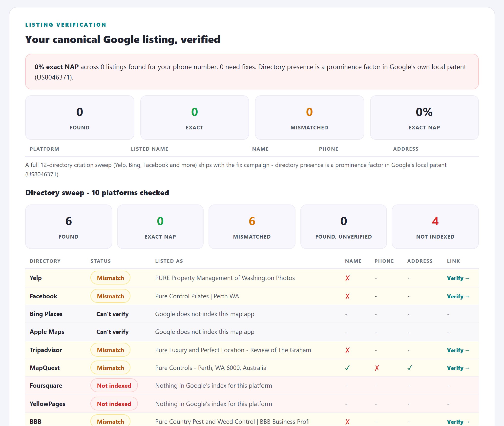Click the Mismatch badge in the Facebook row
Screen dimensions: 504x426
click(110, 296)
